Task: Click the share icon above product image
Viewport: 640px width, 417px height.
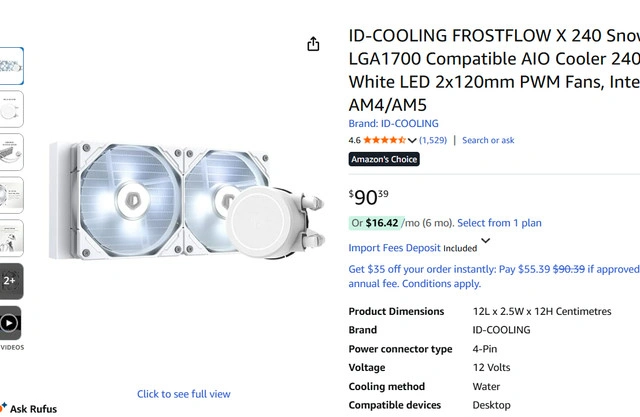Action: [313, 44]
